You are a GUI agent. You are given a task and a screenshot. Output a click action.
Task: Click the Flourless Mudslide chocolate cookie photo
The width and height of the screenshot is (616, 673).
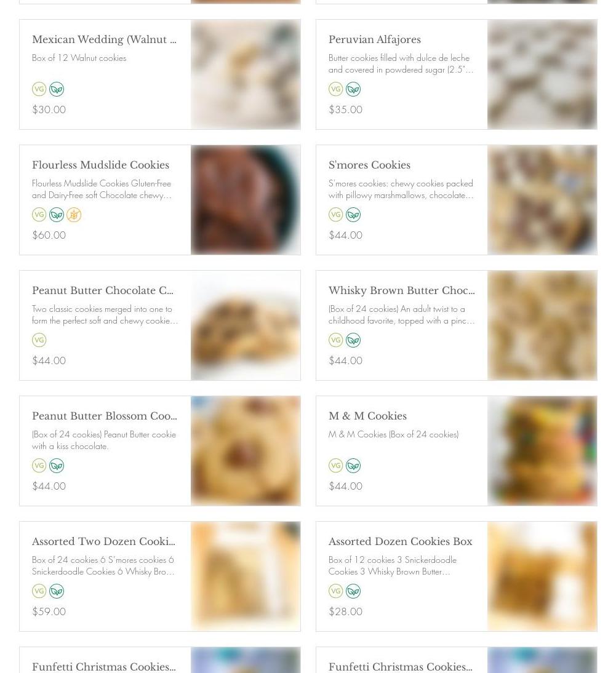tap(246, 200)
